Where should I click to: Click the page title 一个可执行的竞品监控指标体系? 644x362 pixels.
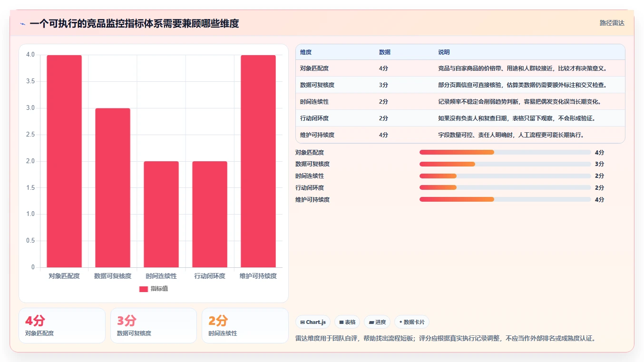134,23
